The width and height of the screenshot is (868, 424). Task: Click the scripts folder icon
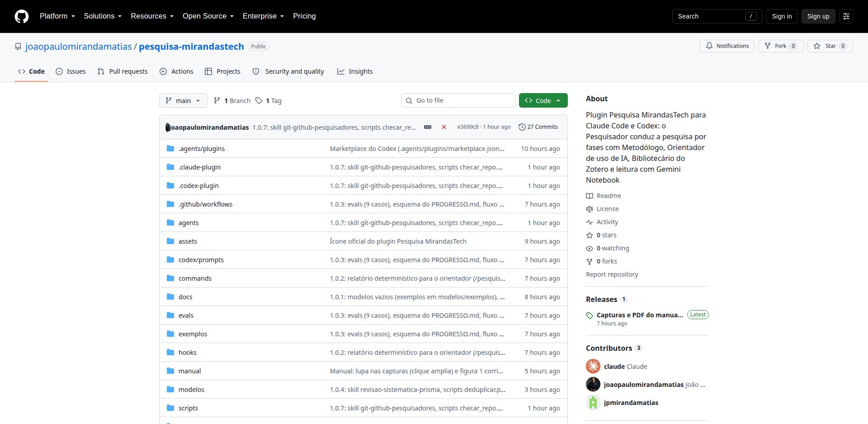pos(170,408)
